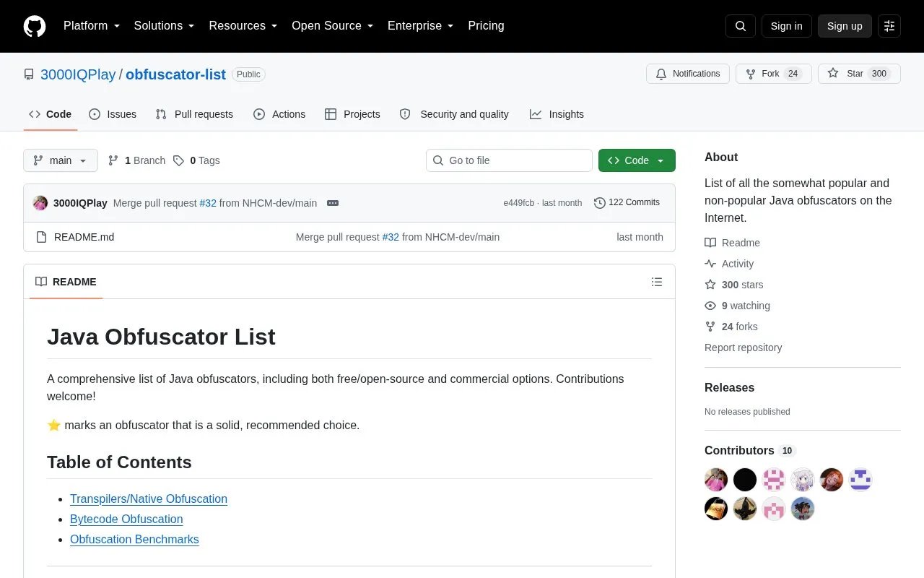View 1 Branch list
This screenshot has width=924, height=578.
(x=136, y=160)
